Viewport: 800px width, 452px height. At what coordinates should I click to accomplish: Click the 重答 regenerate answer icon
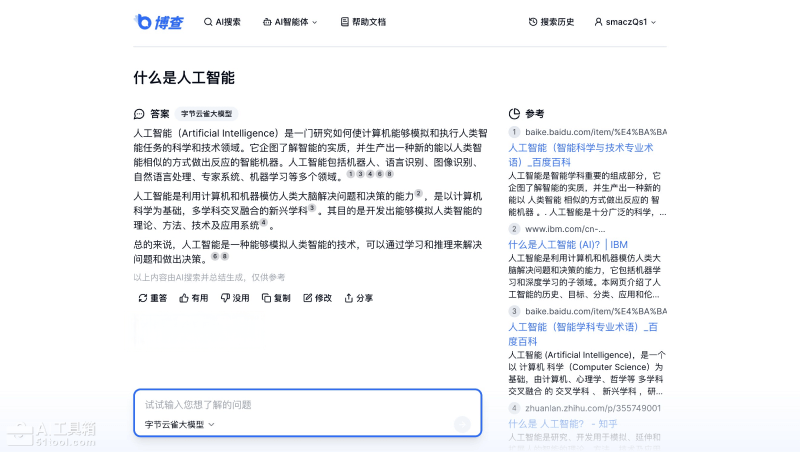coord(143,298)
